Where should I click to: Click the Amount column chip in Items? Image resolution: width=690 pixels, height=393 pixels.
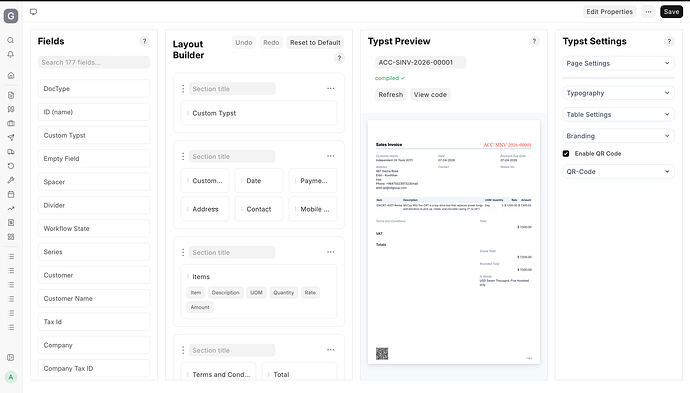click(x=200, y=307)
